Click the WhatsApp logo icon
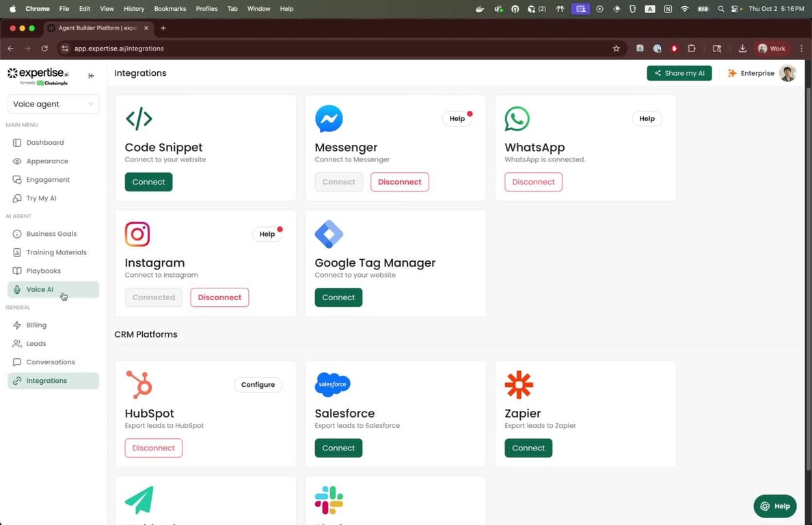Image resolution: width=812 pixels, height=525 pixels. click(x=517, y=118)
